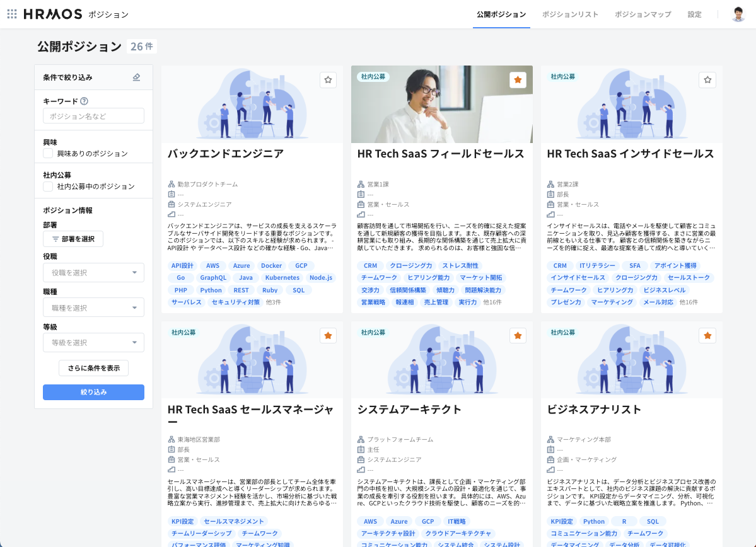The image size is (756, 547).
Task: Expand the 等級を選択 dropdown
Action: [93, 343]
